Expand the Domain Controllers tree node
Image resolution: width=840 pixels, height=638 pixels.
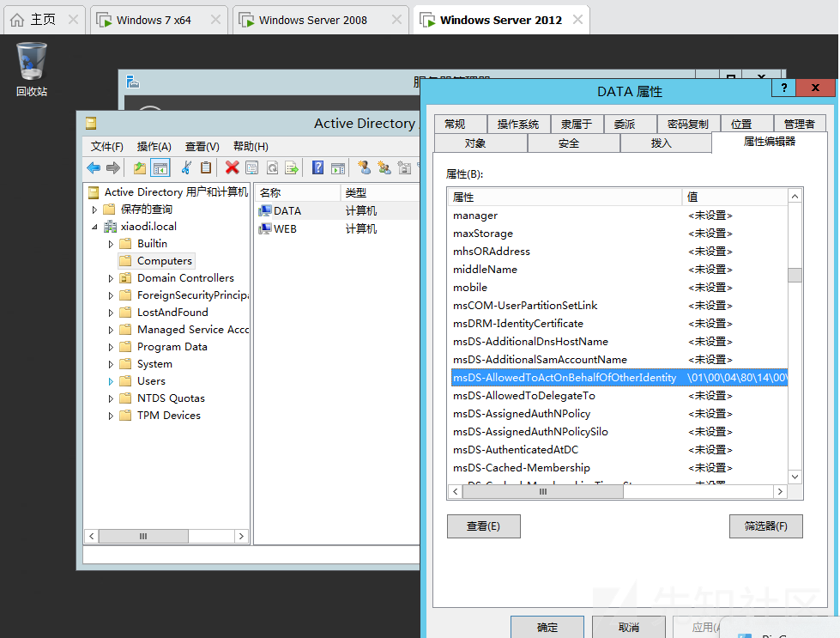coord(111,278)
